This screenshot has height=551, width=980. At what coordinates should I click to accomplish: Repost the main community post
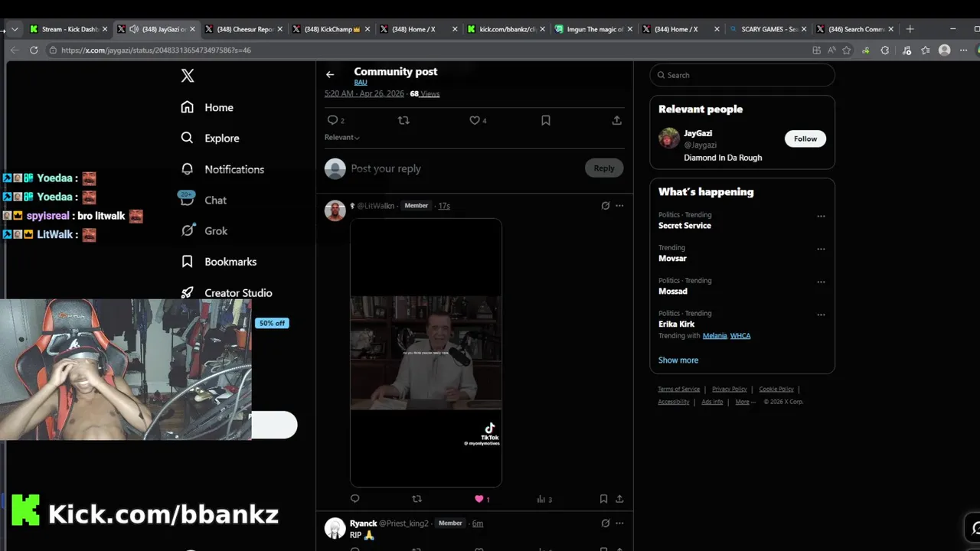(403, 120)
